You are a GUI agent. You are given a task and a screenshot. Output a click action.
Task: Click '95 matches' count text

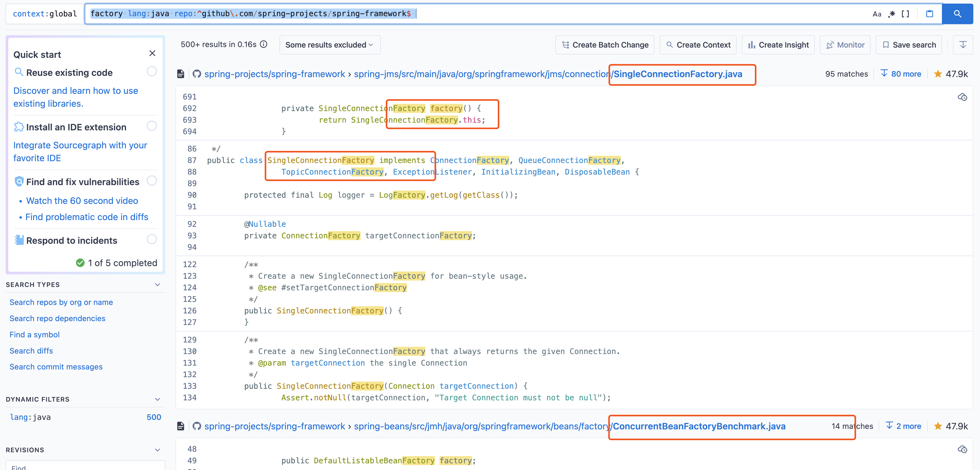pyautogui.click(x=846, y=74)
